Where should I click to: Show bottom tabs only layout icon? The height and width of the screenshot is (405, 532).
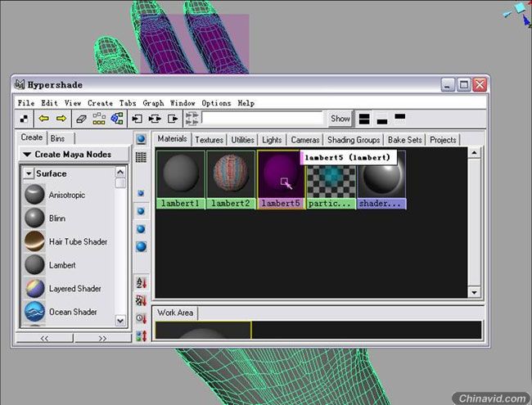click(382, 121)
